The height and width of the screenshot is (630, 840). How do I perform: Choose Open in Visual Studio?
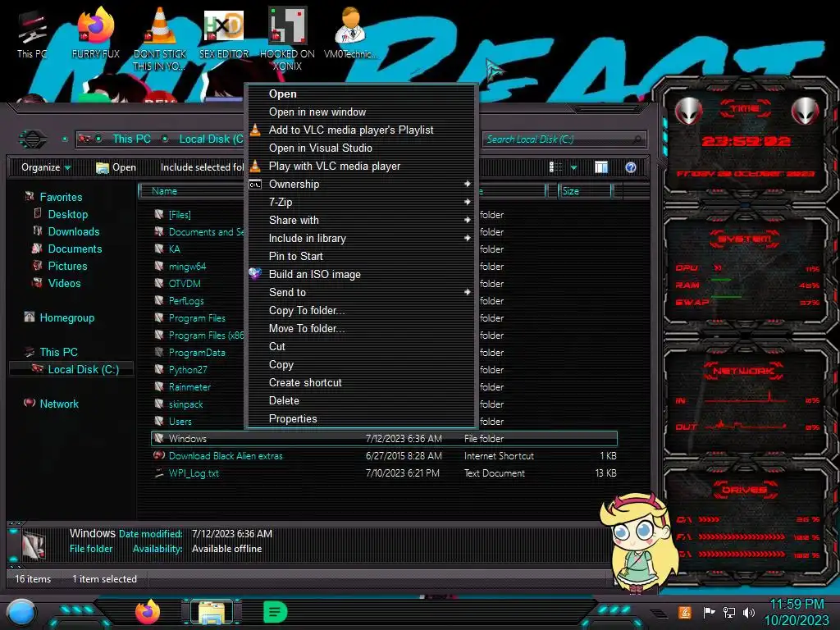(362, 148)
